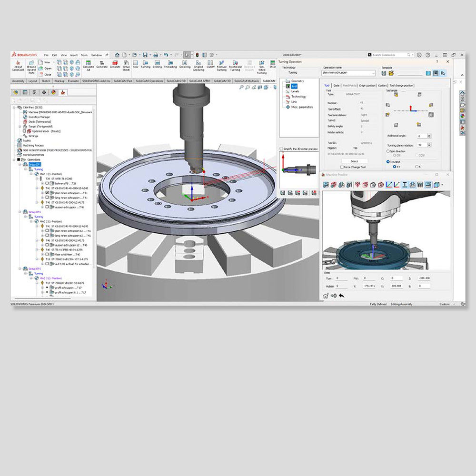
Task: Check the Force Change Tool option
Action: 342,168
